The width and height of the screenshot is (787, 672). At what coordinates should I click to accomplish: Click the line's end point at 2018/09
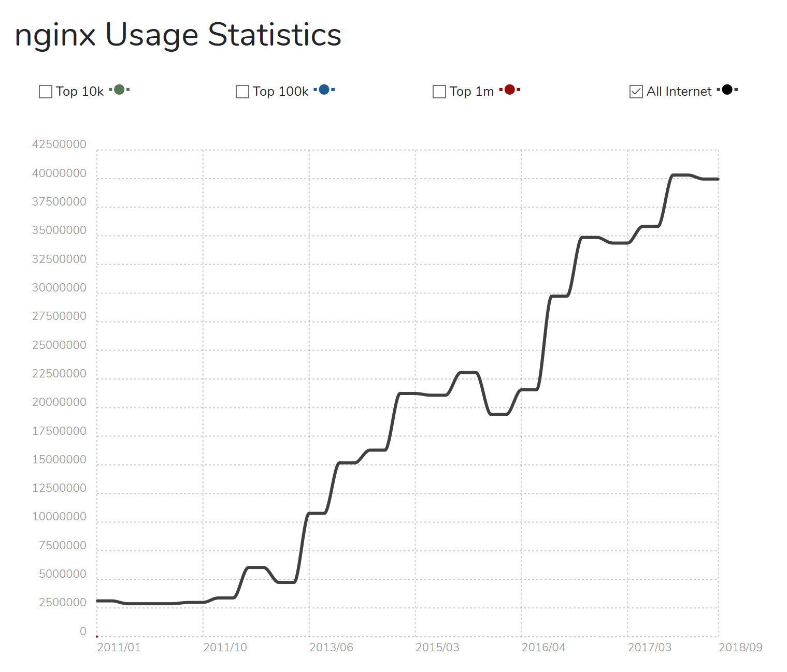click(x=718, y=179)
